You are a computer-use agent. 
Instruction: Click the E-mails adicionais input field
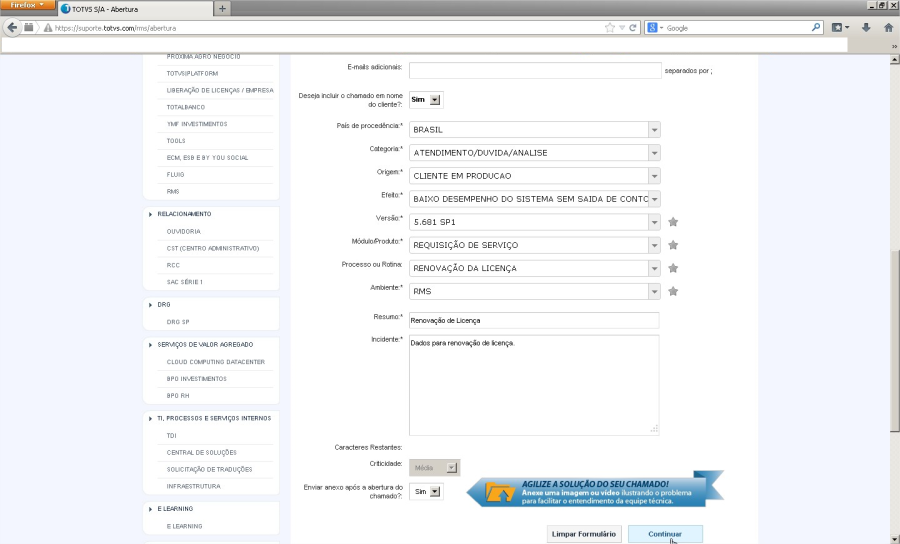point(535,71)
